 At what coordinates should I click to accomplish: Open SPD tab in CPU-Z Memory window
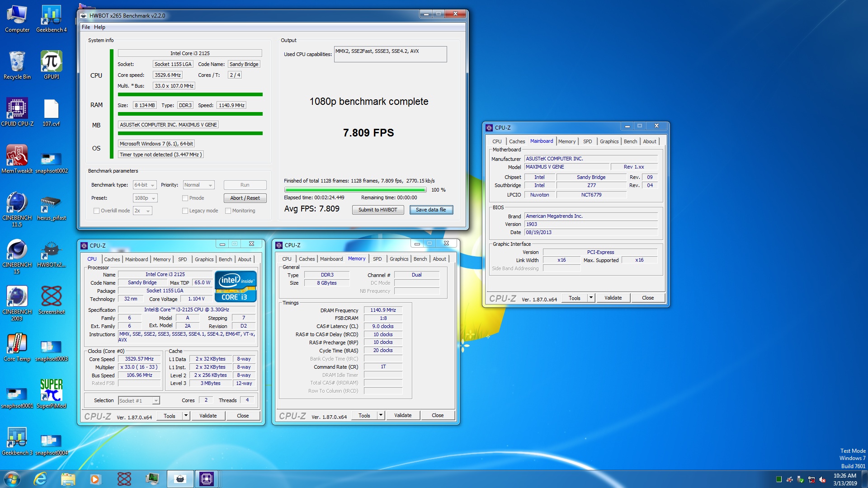[377, 259]
